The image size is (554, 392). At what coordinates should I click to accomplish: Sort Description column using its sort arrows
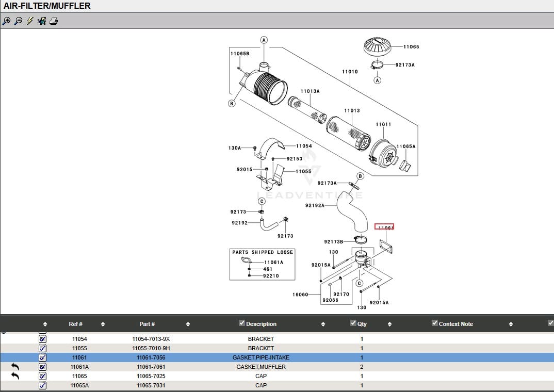tap(323, 324)
